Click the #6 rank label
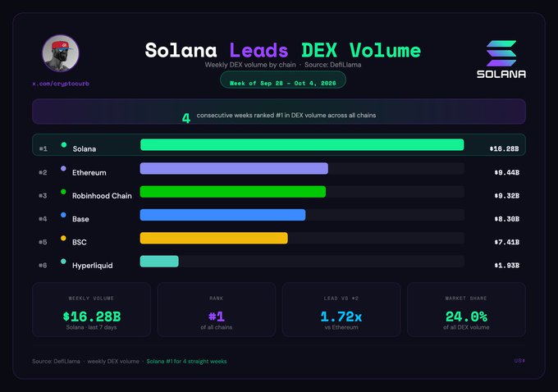The height and width of the screenshot is (392, 558). pyautogui.click(x=43, y=266)
